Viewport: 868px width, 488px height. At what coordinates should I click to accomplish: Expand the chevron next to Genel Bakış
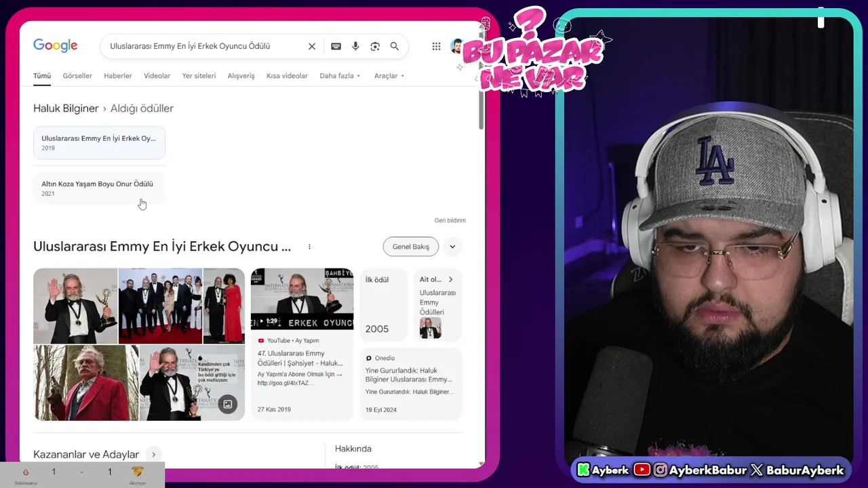click(452, 247)
